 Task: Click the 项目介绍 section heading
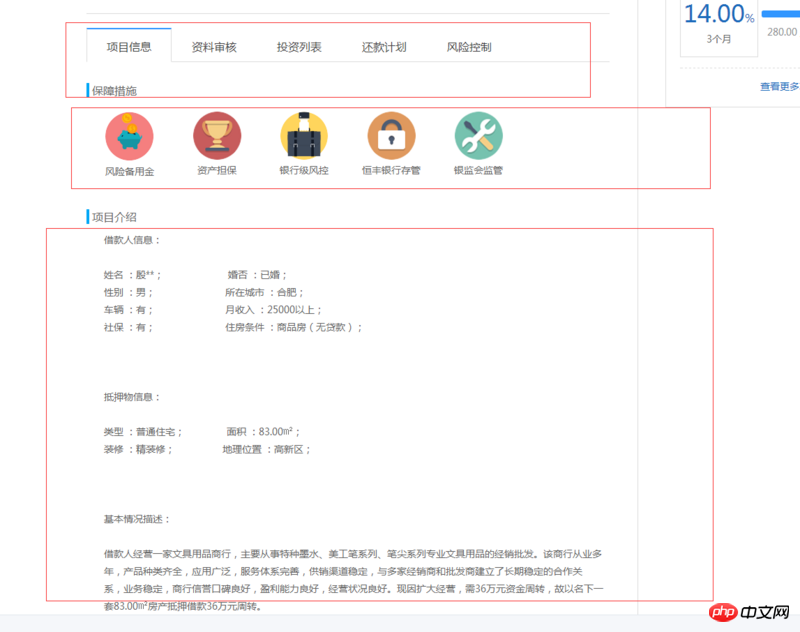[114, 217]
